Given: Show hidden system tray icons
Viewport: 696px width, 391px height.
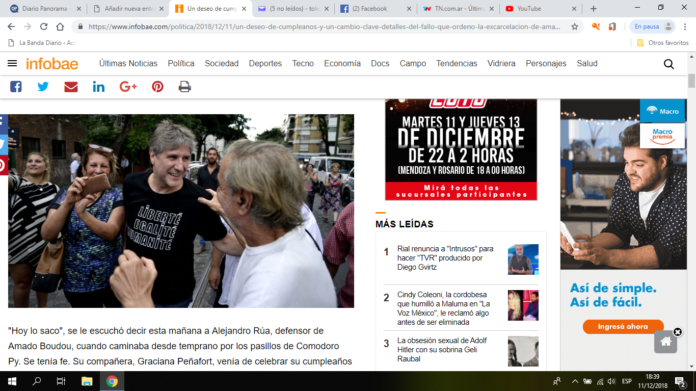Looking at the screenshot, I should pyautogui.click(x=575, y=381).
